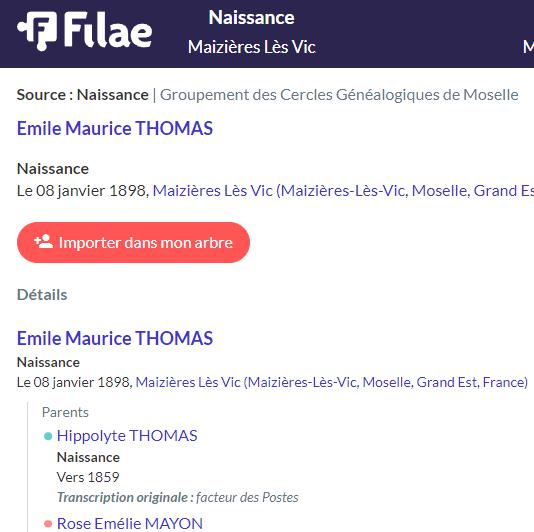The image size is (534, 532).
Task: Click the pink dot beside Rose Emélie MAYON
Action: point(48,523)
